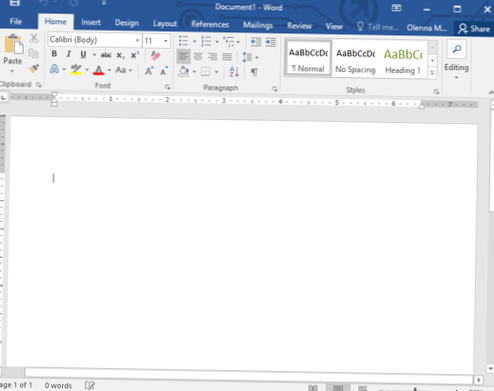Insert a bulleted list
This screenshot has width=494, height=391.
[x=183, y=41]
